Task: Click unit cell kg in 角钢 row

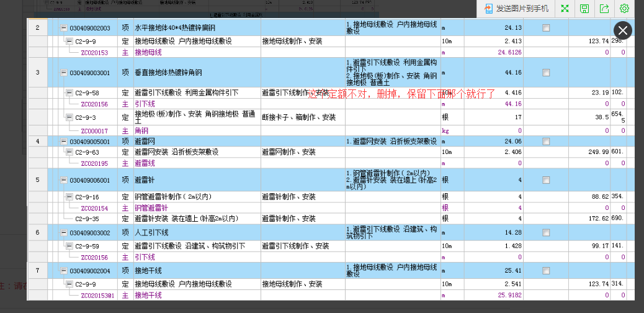Action: pyautogui.click(x=445, y=131)
